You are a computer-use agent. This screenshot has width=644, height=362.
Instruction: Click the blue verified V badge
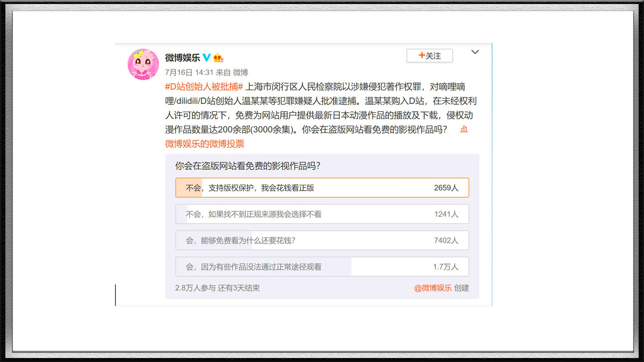click(x=207, y=58)
